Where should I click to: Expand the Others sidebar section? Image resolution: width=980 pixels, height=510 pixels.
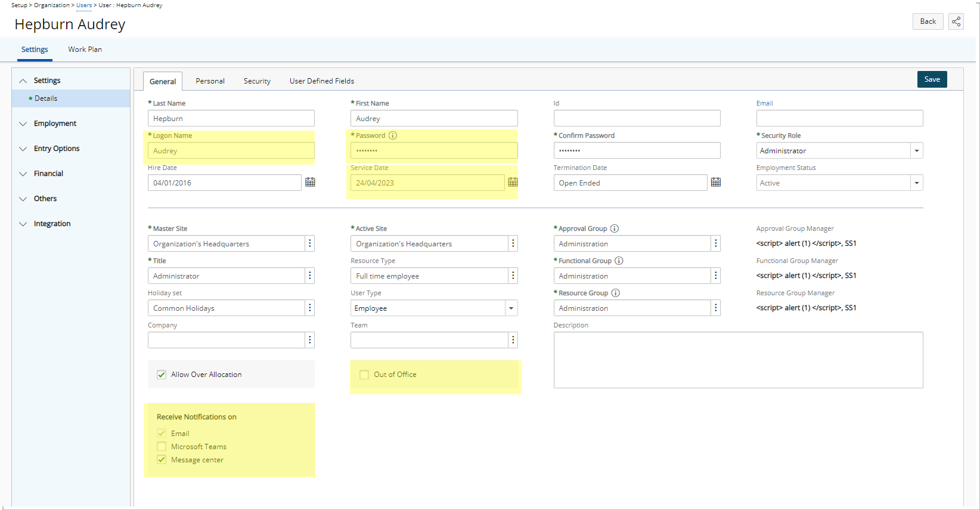coord(23,199)
